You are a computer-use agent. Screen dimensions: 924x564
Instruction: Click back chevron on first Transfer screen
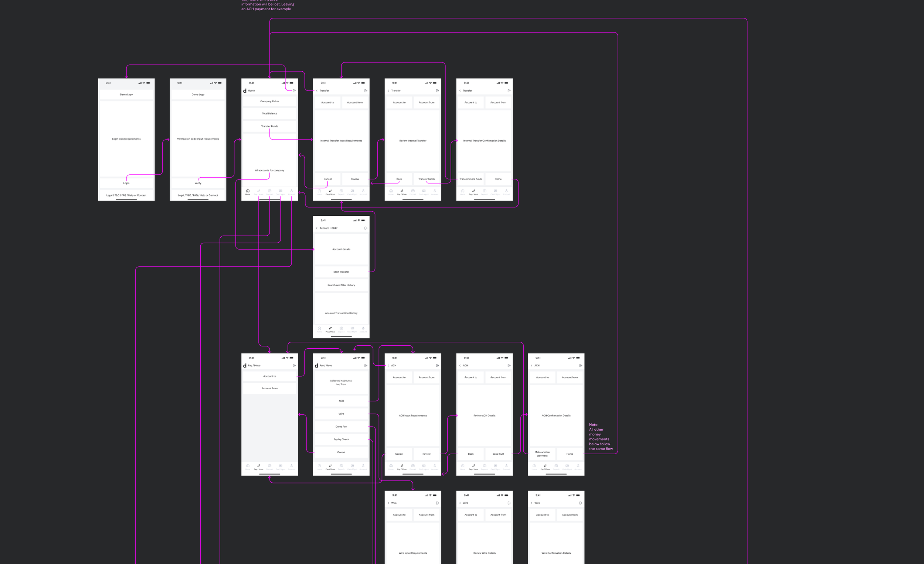(x=317, y=91)
